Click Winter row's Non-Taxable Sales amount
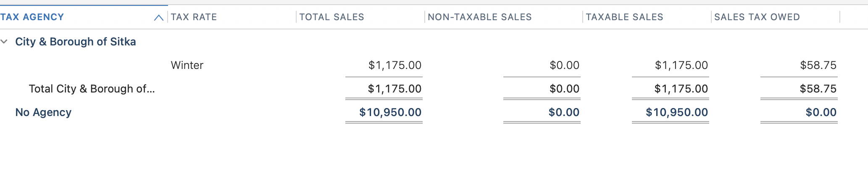The image size is (868, 169). click(x=564, y=65)
